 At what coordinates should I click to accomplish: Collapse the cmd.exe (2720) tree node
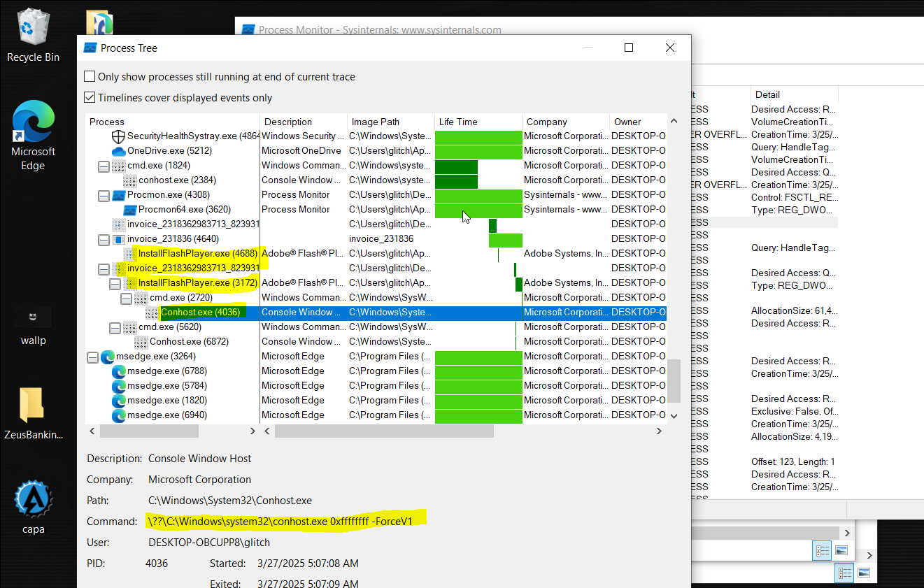pos(126,299)
